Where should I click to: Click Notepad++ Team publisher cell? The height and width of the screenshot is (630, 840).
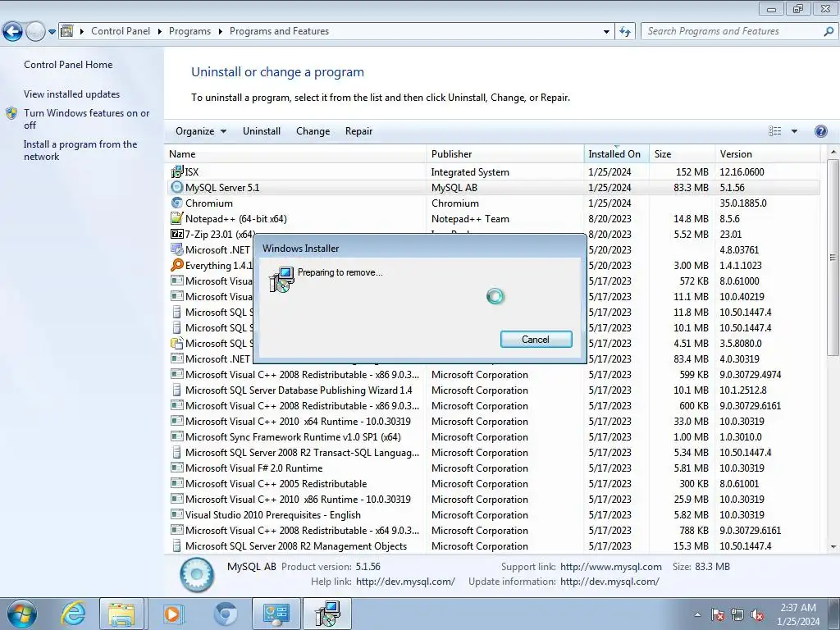point(470,219)
